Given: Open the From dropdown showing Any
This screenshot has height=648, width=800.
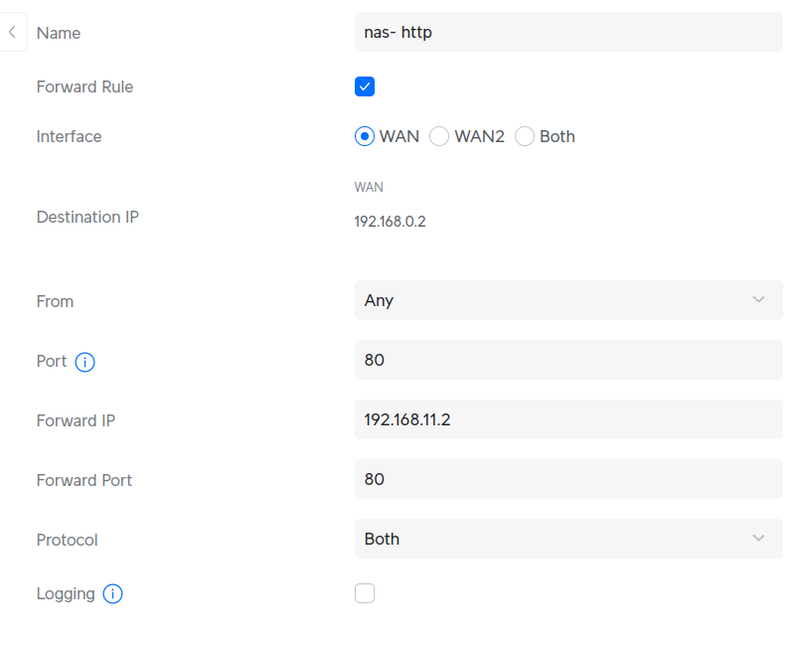Looking at the screenshot, I should pos(567,300).
